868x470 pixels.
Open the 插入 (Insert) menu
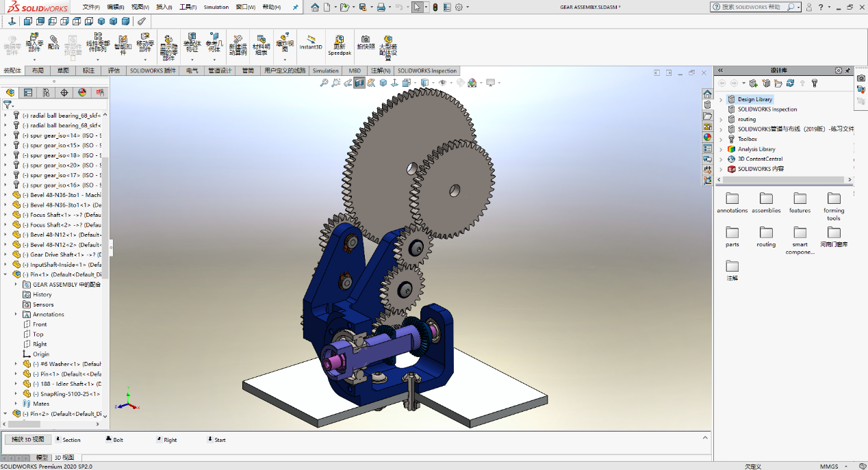coord(163,7)
